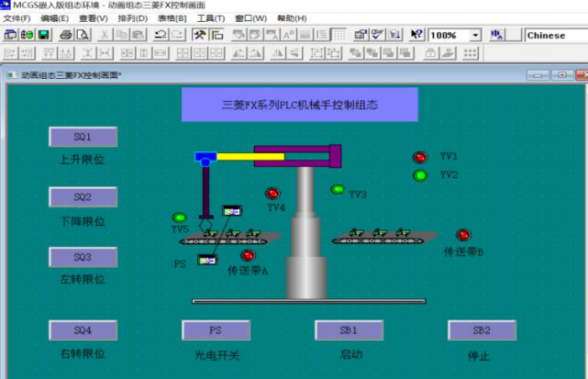
Task: Click the equal width and height icon
Action: (128, 53)
